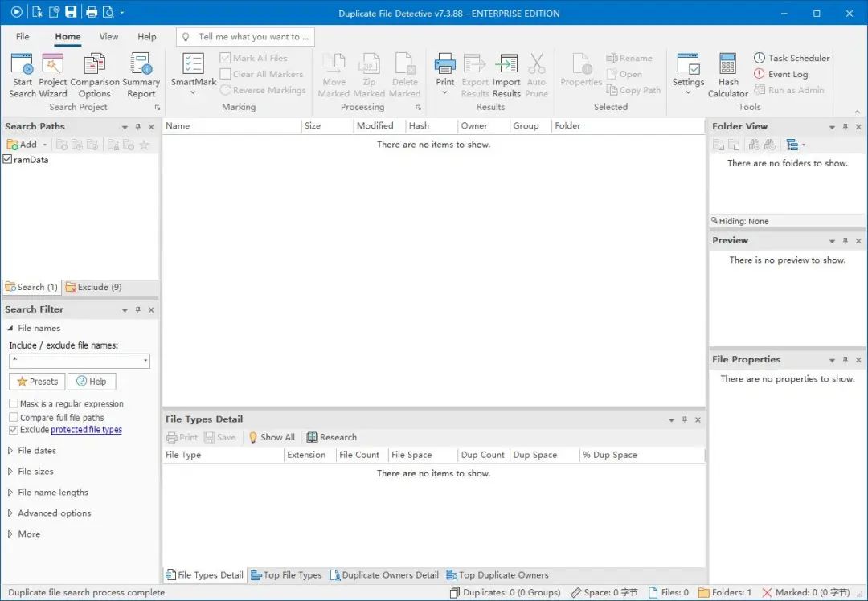This screenshot has height=601, width=868.
Task: Expand the File sizes section
Action: click(10, 472)
